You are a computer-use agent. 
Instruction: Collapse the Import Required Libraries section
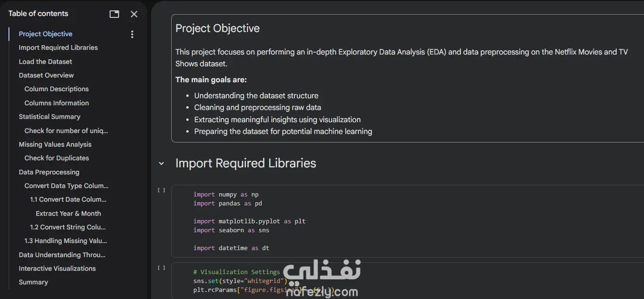coord(161,164)
